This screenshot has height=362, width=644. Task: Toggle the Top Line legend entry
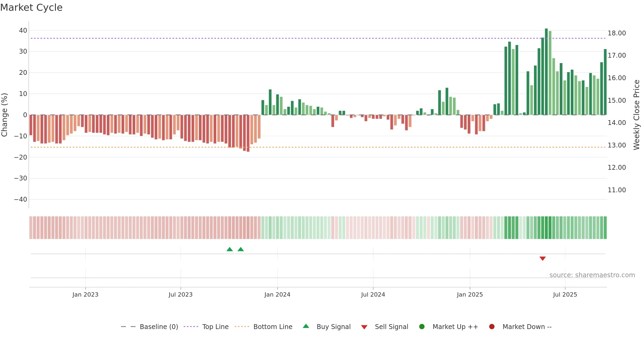(206, 327)
